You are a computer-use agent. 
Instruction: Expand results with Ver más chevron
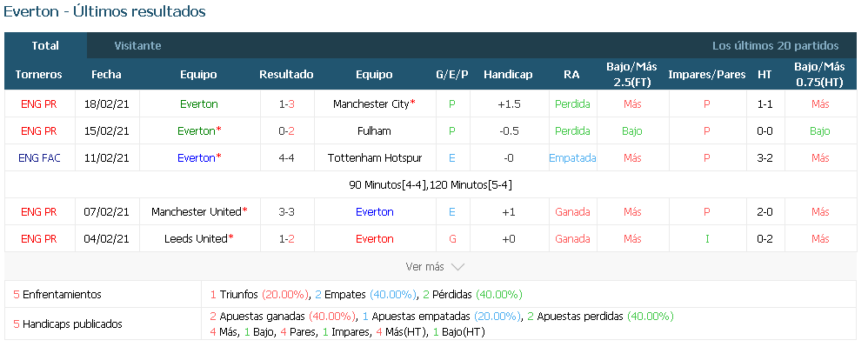click(435, 267)
